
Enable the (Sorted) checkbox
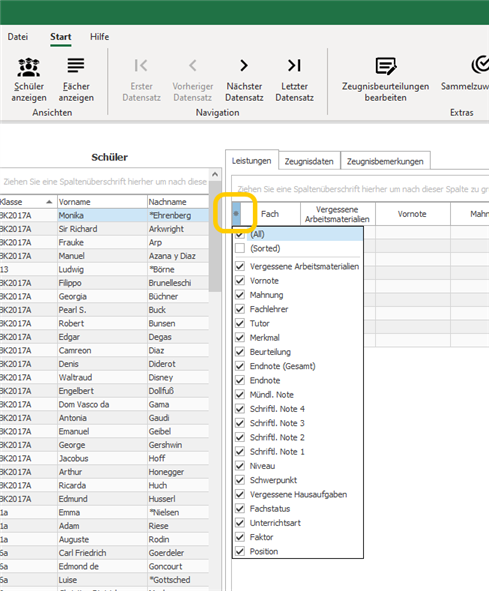point(240,248)
